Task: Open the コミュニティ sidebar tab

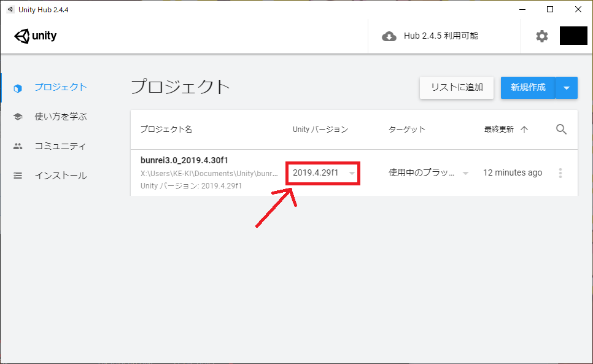Action: coord(60,146)
